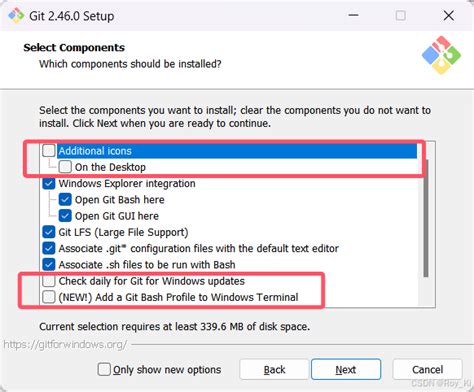
Task: Enable the On the Desktop checkbox
Action: (65, 167)
